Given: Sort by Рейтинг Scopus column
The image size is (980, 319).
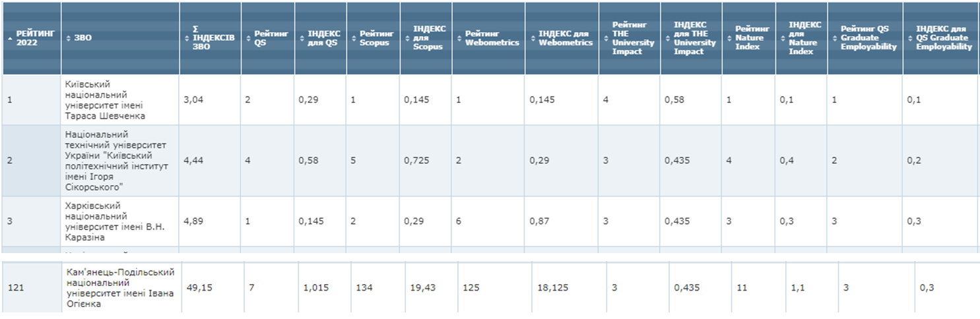Looking at the screenshot, I should 375,38.
